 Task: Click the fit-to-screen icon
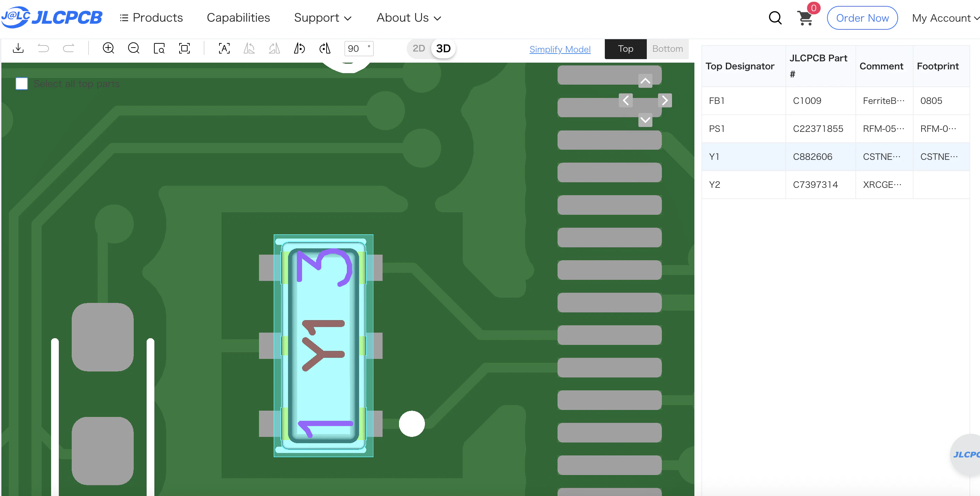[x=184, y=48]
